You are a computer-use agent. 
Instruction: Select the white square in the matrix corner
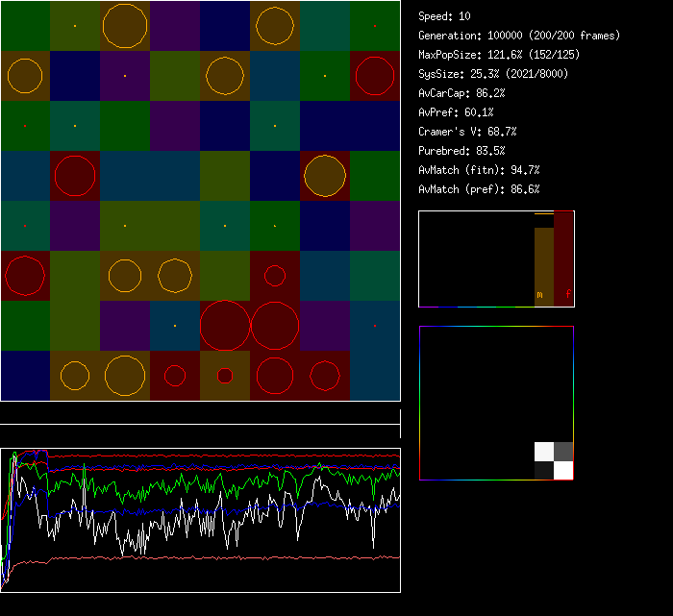click(563, 470)
